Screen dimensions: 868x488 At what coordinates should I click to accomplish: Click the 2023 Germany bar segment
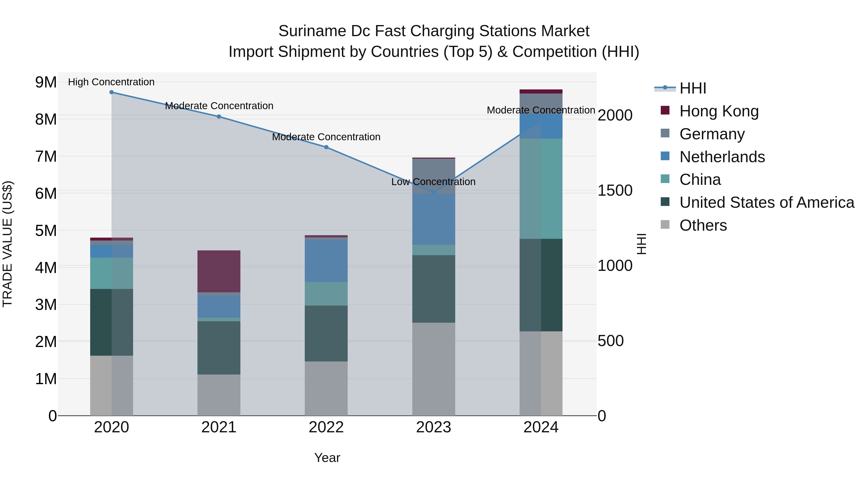click(434, 176)
